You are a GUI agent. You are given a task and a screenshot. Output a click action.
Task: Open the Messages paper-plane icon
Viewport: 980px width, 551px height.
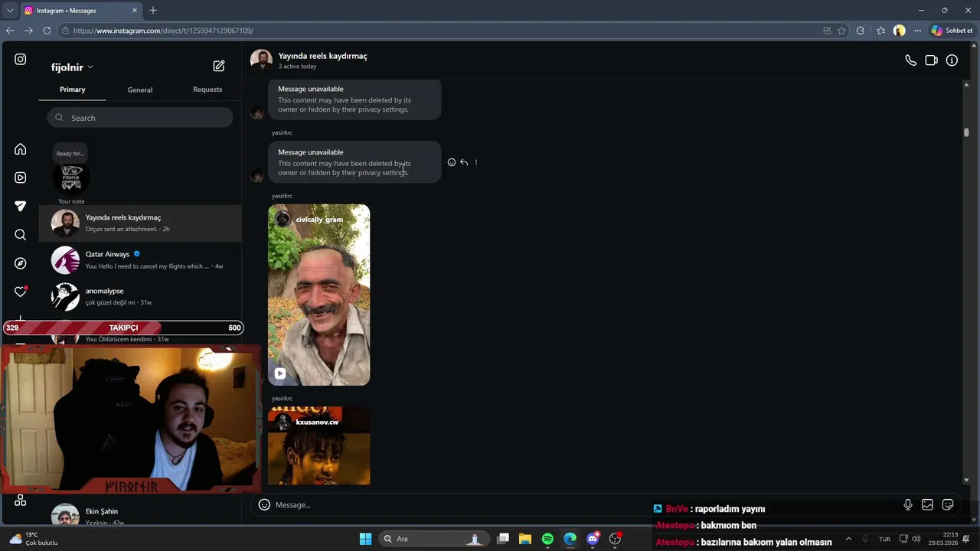(x=21, y=206)
